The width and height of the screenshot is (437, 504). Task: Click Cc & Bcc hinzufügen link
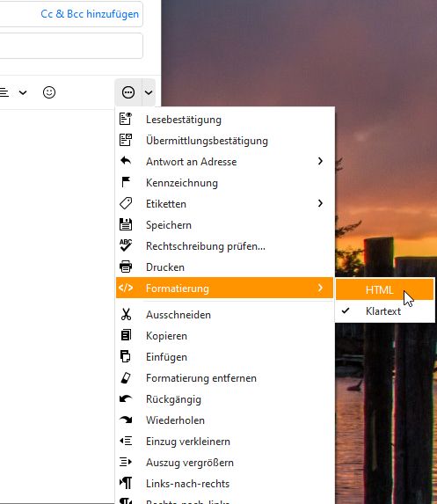tap(90, 14)
